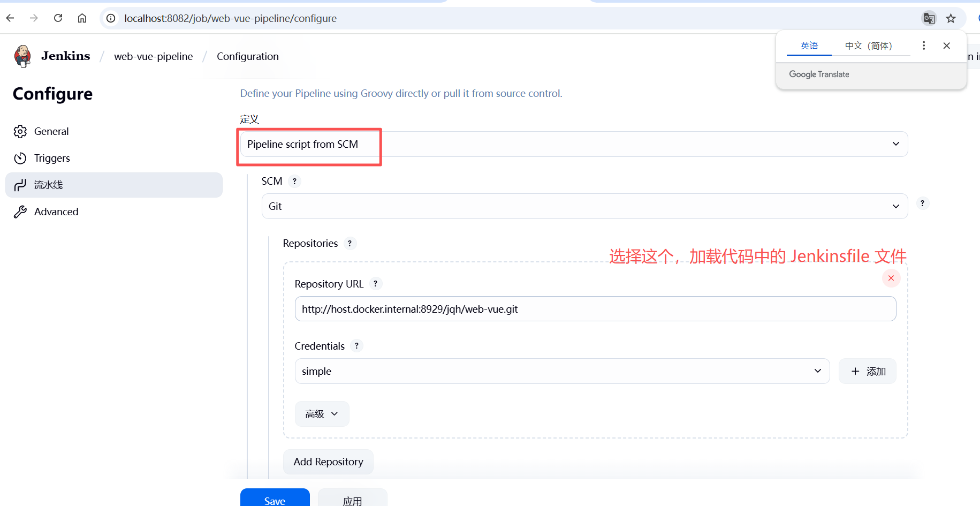
Task: Bookmark this page with the star icon
Action: click(951, 18)
